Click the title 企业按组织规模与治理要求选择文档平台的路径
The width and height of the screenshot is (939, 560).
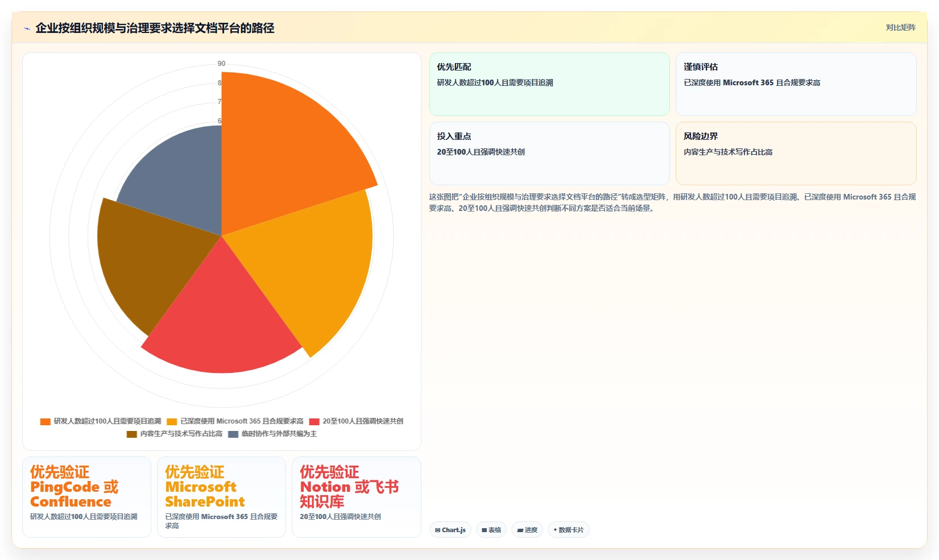155,28
